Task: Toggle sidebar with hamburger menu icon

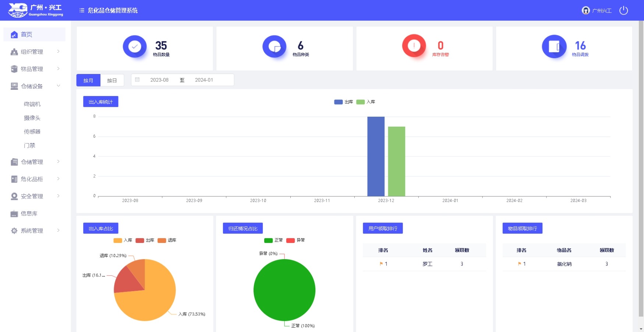Action: [x=82, y=10]
